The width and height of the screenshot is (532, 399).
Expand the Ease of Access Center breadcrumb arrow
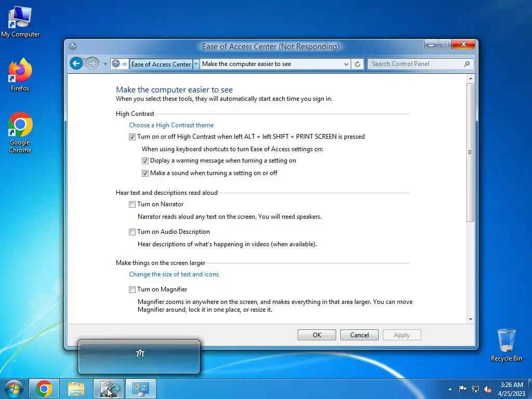196,64
